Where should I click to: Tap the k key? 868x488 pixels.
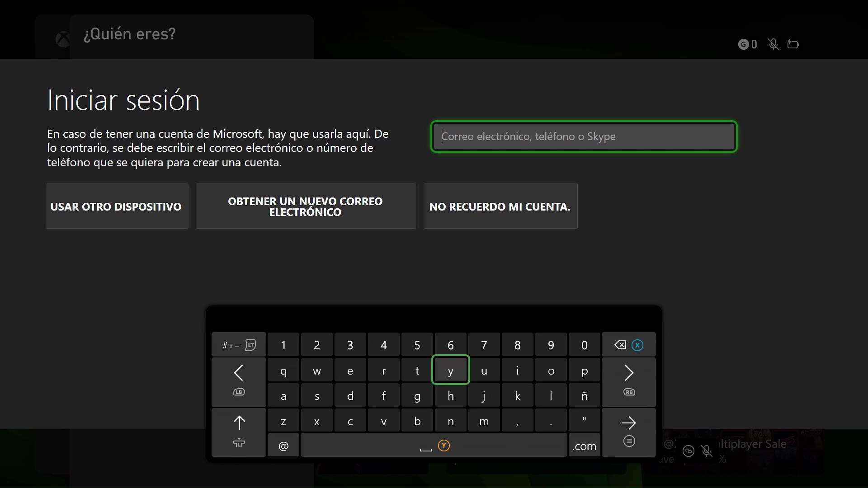pyautogui.click(x=518, y=396)
